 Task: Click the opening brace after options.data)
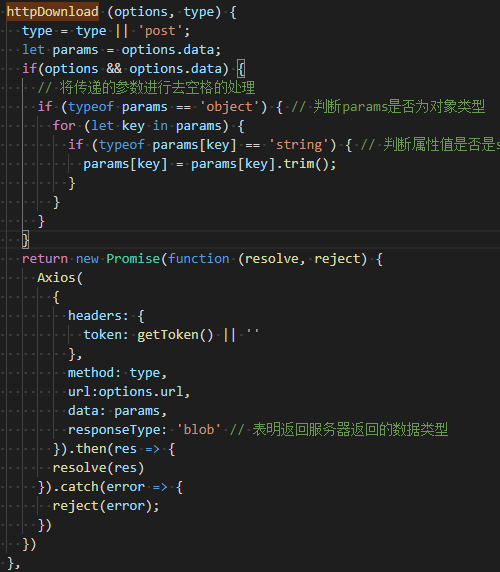[x=241, y=69]
